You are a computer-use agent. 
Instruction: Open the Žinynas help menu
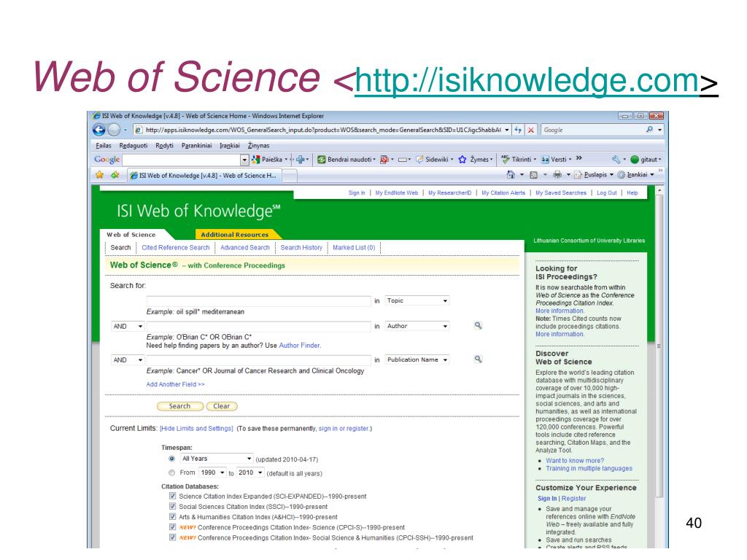(259, 146)
